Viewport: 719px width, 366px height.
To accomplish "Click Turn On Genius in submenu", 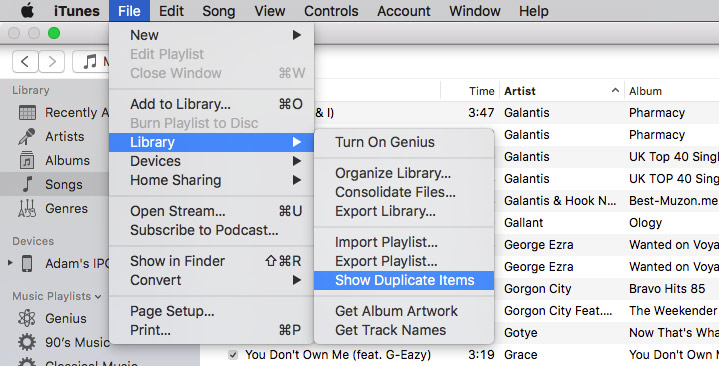I will coord(404,142).
